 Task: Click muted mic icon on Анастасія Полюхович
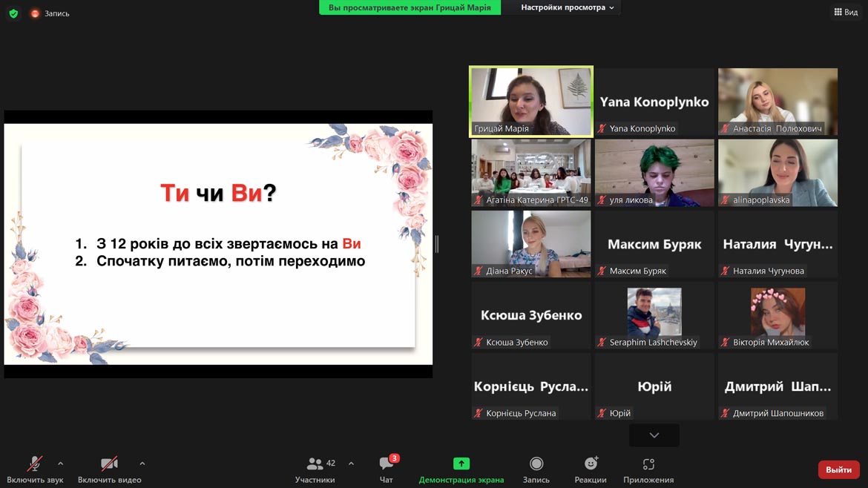pyautogui.click(x=725, y=128)
